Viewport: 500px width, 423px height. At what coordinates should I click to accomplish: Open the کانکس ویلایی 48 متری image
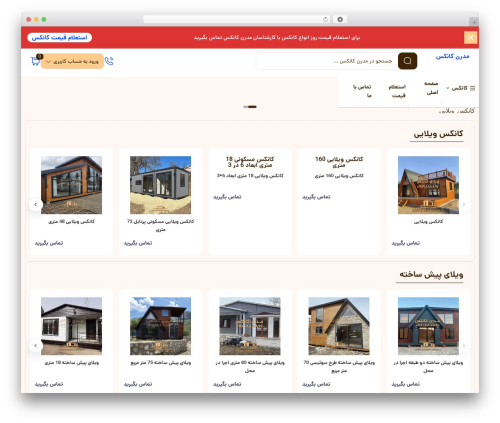71,185
